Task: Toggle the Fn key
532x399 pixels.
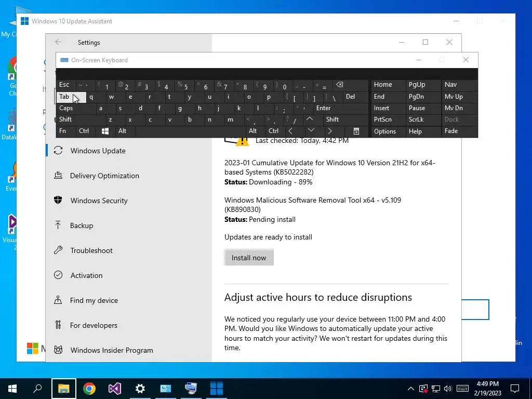Action: (66, 131)
